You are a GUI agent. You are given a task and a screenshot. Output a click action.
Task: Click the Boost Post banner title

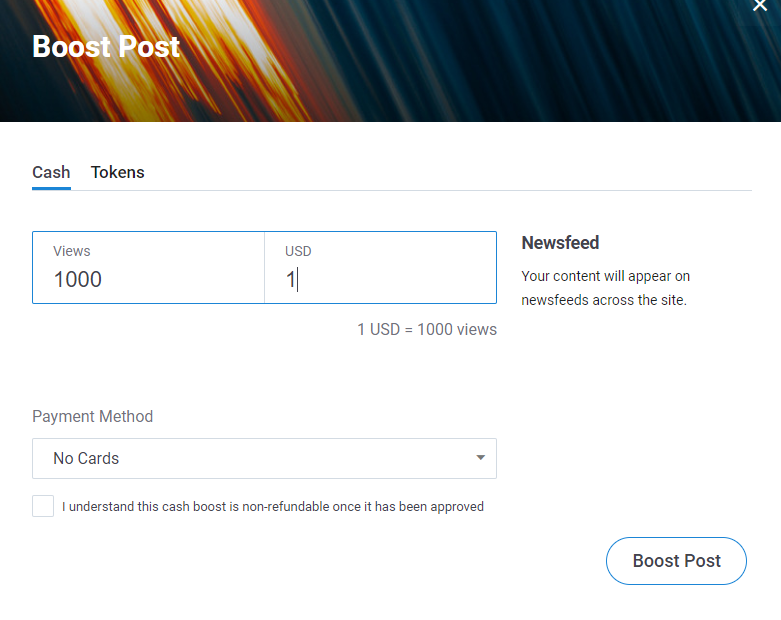pyautogui.click(x=106, y=47)
